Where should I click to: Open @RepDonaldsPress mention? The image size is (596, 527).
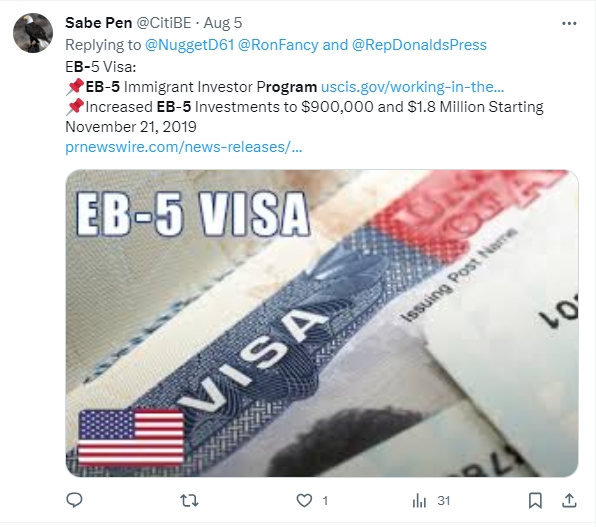pyautogui.click(x=419, y=45)
